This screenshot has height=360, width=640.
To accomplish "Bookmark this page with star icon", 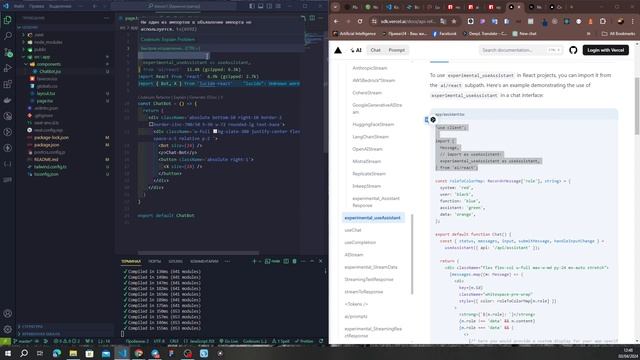I will coord(453,21).
